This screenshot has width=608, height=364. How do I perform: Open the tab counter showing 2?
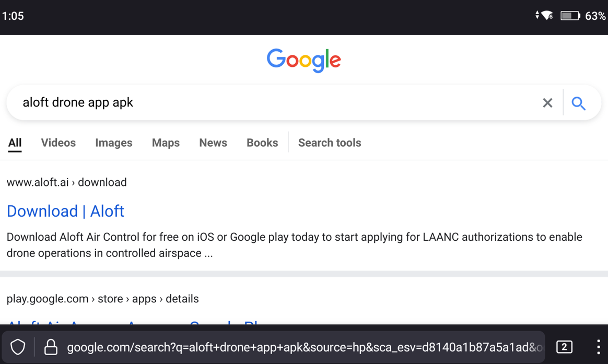pyautogui.click(x=564, y=347)
